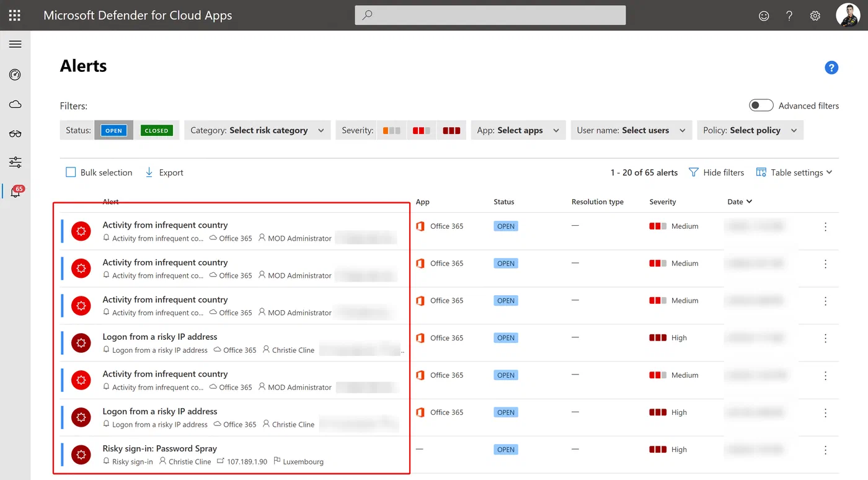868x480 pixels.
Task: Filter by high severity red swatch
Action: click(x=451, y=130)
